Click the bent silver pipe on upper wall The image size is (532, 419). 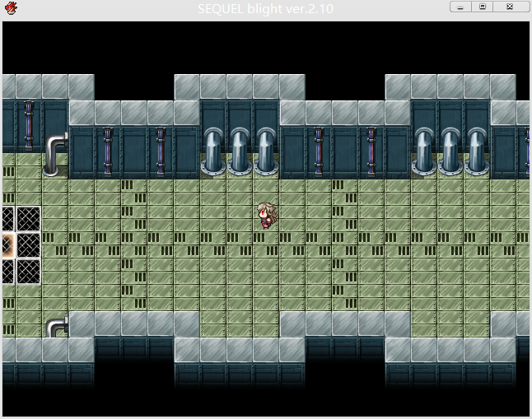tap(56, 155)
